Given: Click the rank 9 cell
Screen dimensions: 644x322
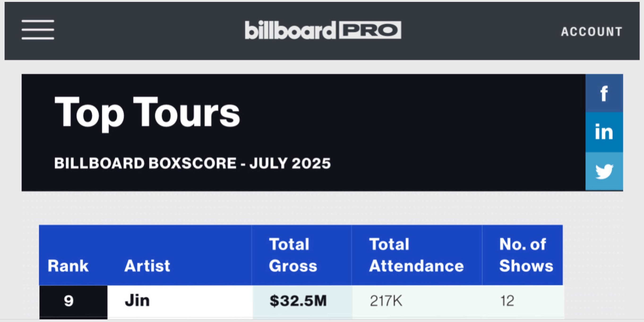Looking at the screenshot, I should click(x=69, y=301).
